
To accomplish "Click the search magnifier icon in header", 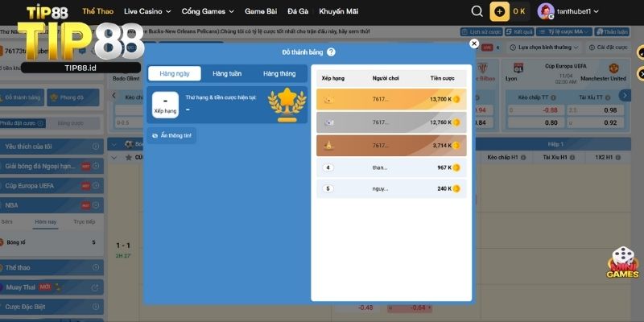I will click(x=477, y=12).
